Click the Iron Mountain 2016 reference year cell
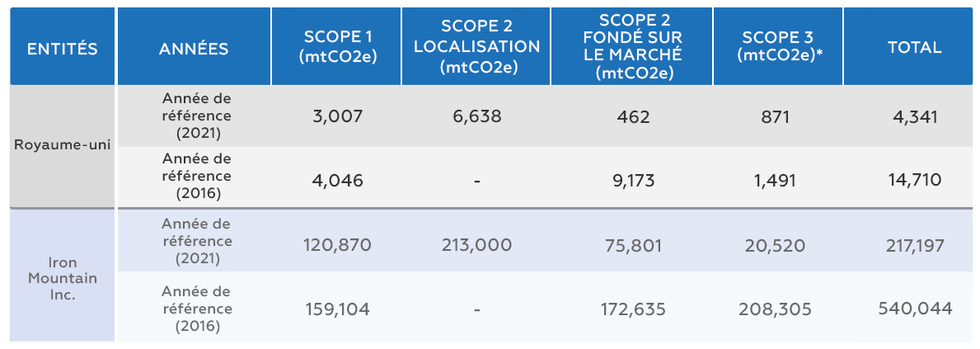This screenshot has width=980, height=349. (x=196, y=309)
